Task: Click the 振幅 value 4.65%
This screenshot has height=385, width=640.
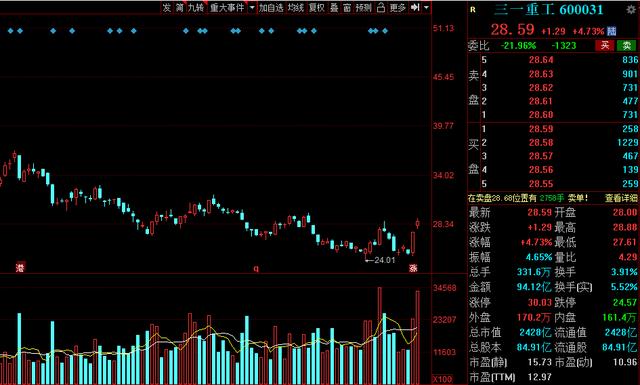Action: pyautogui.click(x=538, y=257)
